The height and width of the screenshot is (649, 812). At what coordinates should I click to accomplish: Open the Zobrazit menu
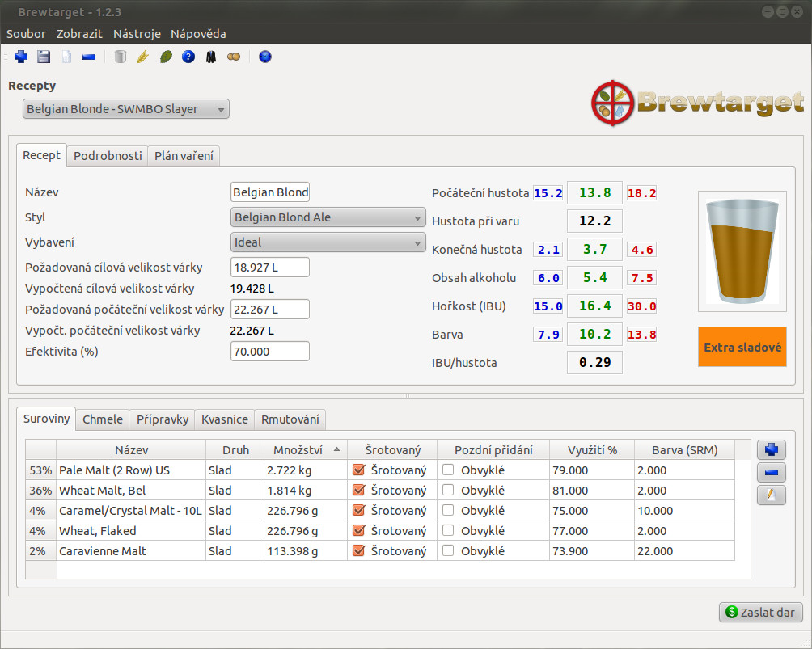79,34
